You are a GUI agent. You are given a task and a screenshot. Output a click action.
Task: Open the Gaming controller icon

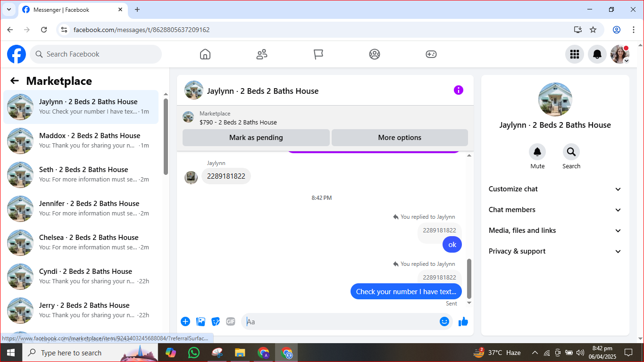click(431, 54)
